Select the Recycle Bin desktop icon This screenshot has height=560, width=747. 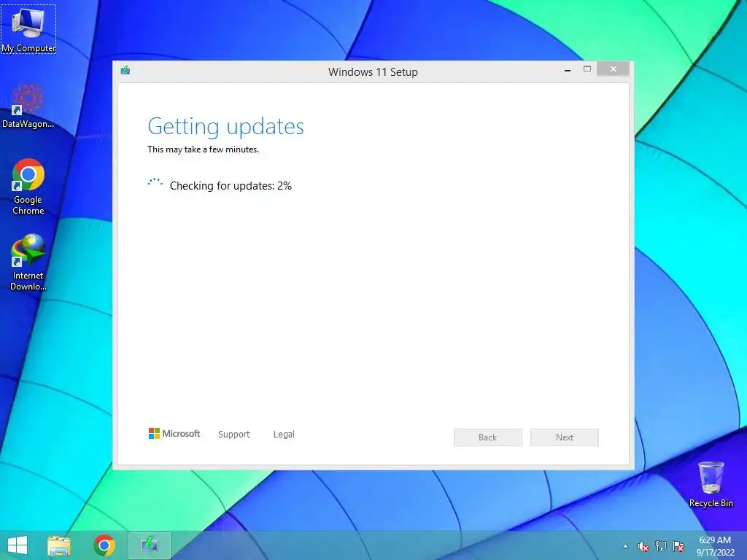[x=711, y=484]
